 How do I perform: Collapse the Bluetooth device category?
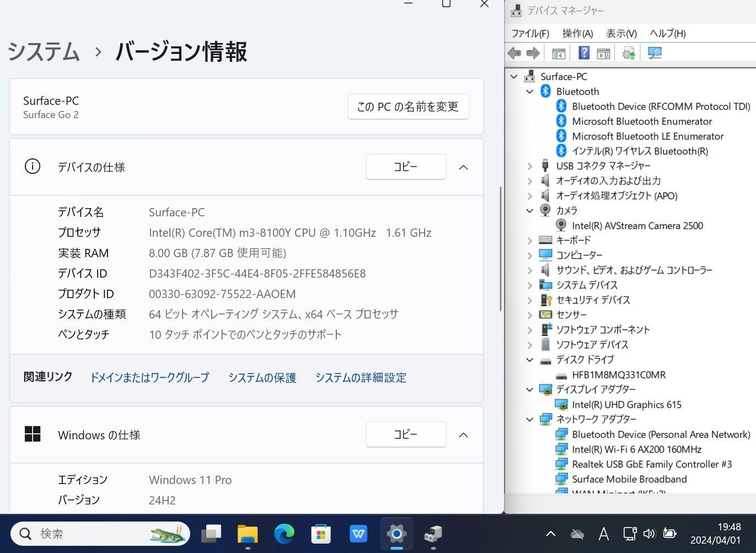[x=530, y=91]
